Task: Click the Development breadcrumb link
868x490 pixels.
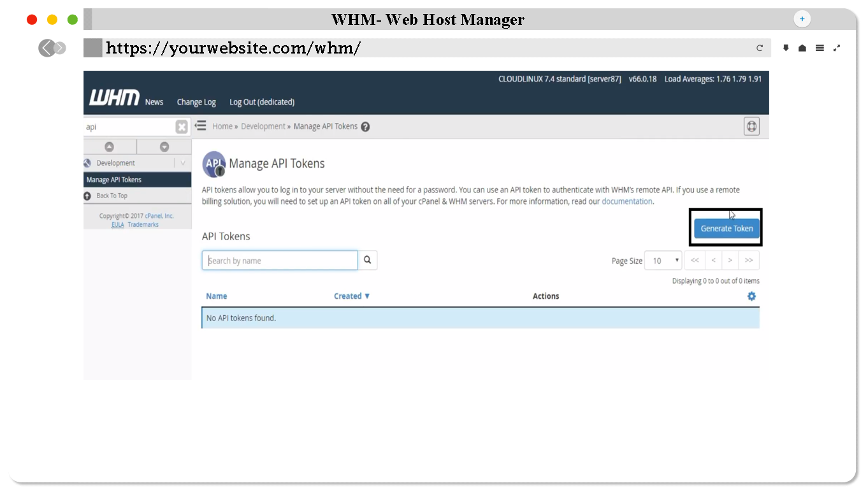Action: (263, 126)
